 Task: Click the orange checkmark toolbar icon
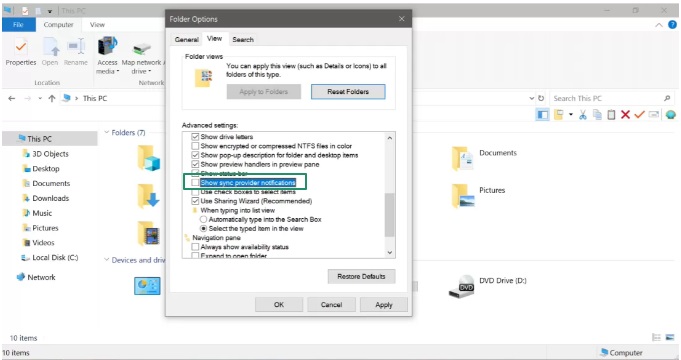point(639,115)
